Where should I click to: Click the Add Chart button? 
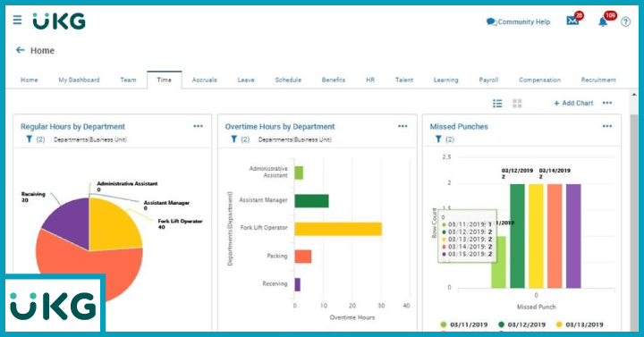[573, 104]
